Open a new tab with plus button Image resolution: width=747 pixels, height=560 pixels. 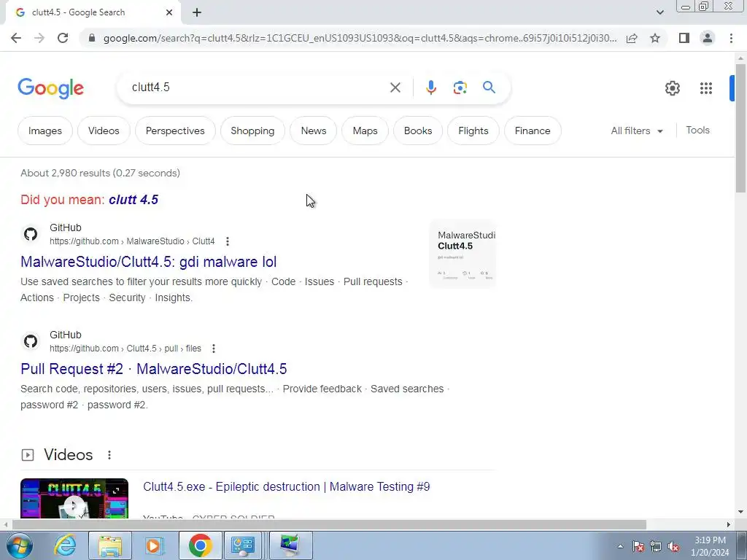(197, 13)
